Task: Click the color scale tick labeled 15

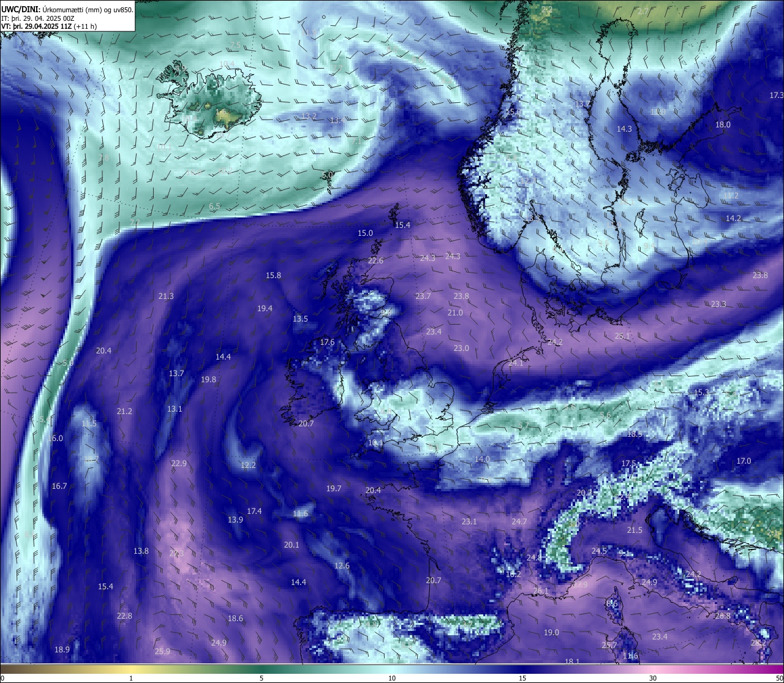Action: click(522, 678)
